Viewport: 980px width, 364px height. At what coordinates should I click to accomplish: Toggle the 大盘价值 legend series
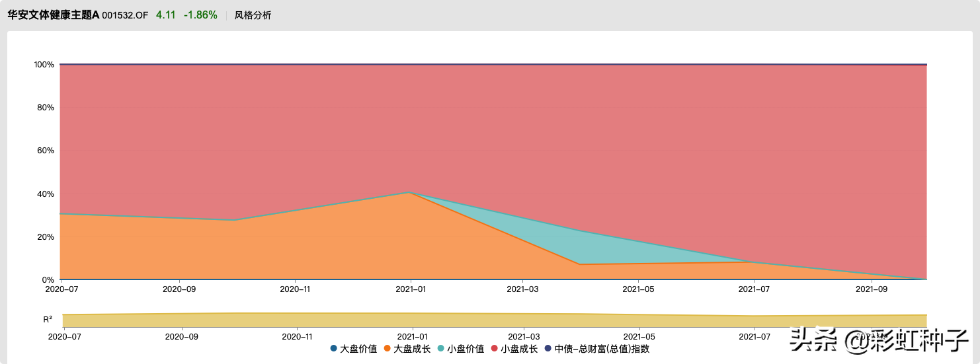coord(353,349)
